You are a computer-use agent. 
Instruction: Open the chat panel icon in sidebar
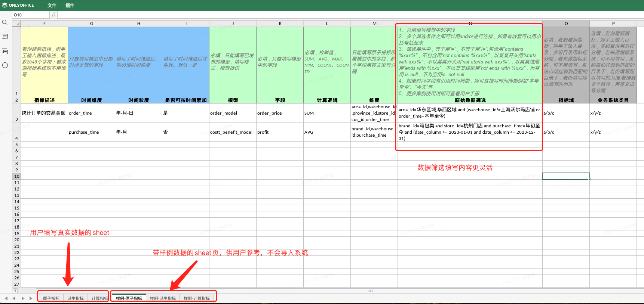5,51
